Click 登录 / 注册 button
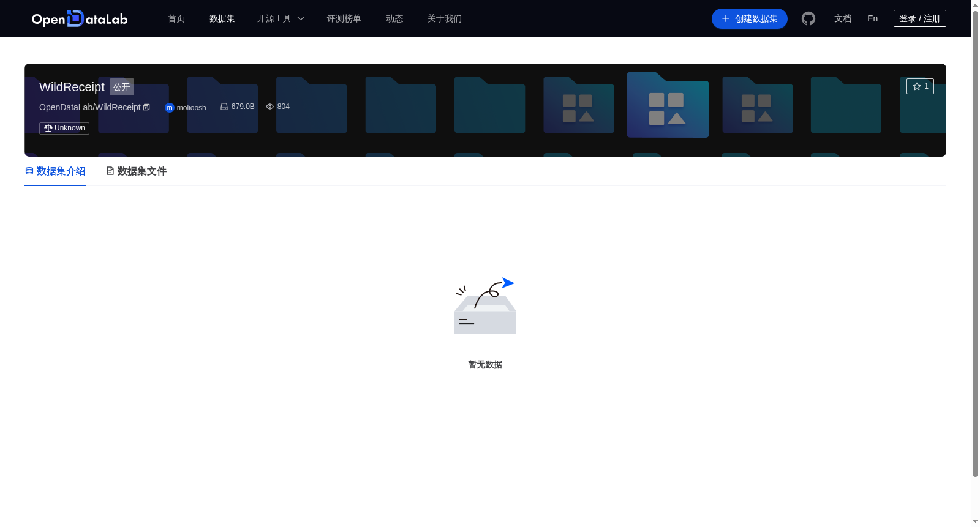The image size is (980, 527). coord(920,18)
